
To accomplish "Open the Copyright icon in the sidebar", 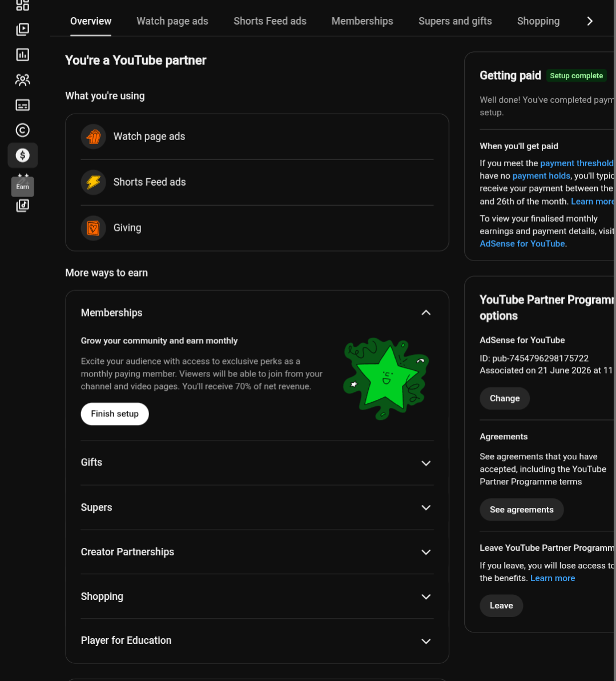I will 23,130.
